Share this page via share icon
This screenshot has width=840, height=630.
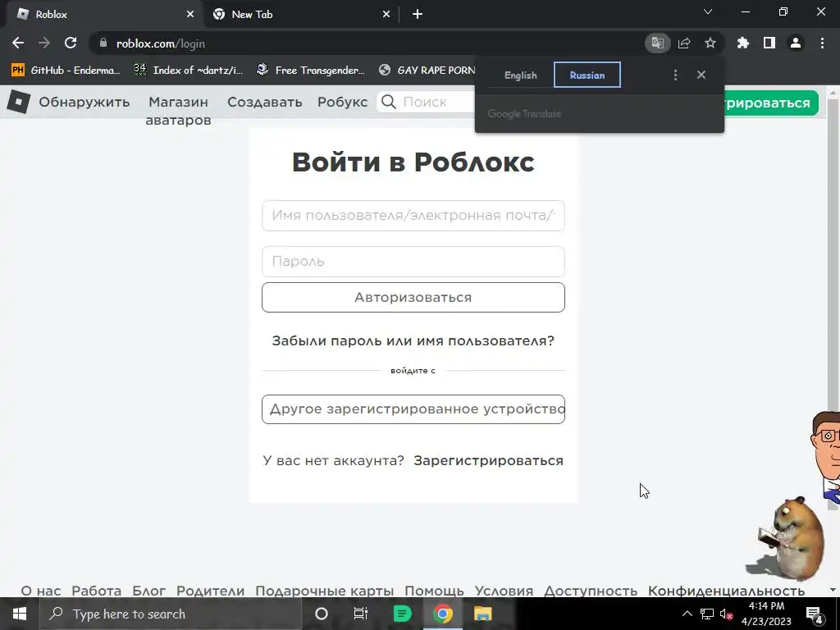click(684, 43)
